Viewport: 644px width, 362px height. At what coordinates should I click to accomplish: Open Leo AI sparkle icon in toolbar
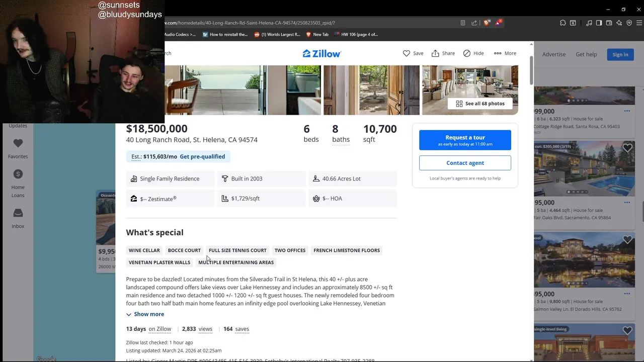(x=619, y=23)
